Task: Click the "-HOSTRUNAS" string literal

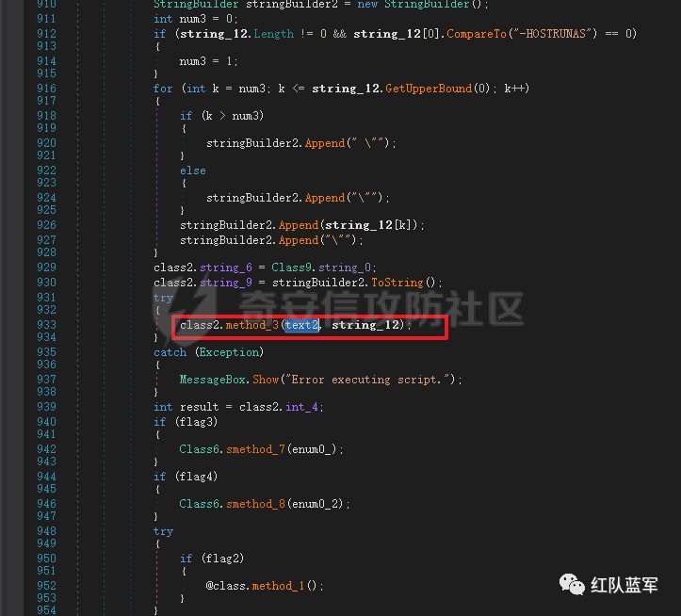Action: pos(553,34)
